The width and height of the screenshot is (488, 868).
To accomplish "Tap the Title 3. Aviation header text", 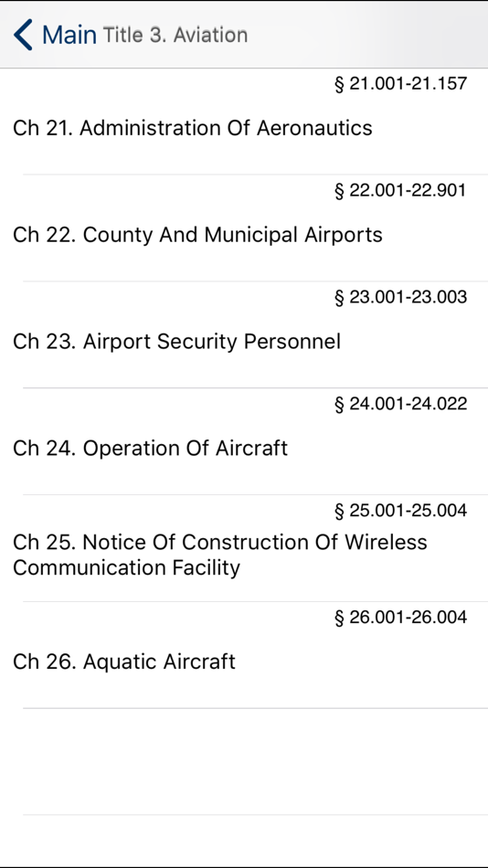I will [x=175, y=35].
